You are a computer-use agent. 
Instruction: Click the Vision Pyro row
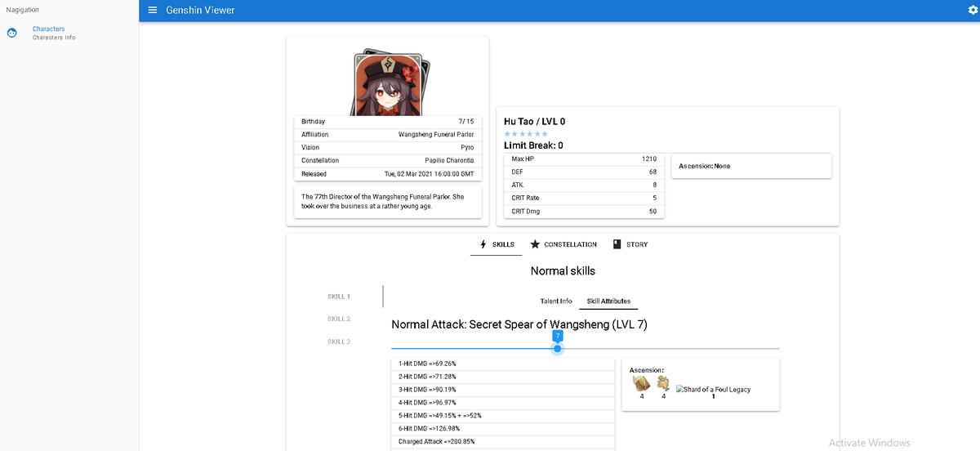coord(388,147)
